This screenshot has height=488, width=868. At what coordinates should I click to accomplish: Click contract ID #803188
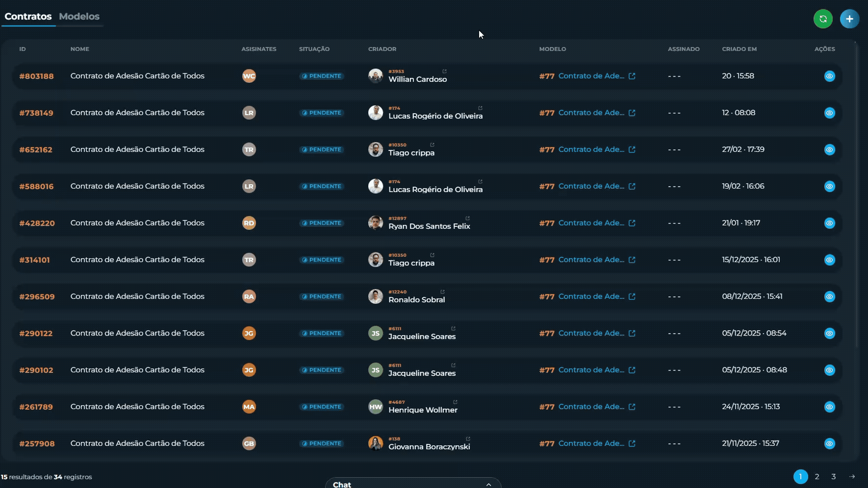(36, 76)
